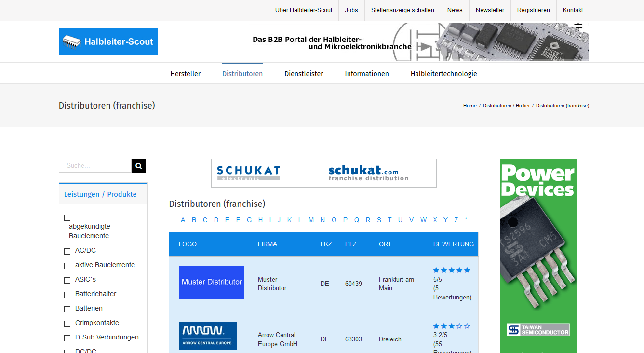The image size is (644, 353).
Task: Open the Hersteller menu
Action: [186, 74]
